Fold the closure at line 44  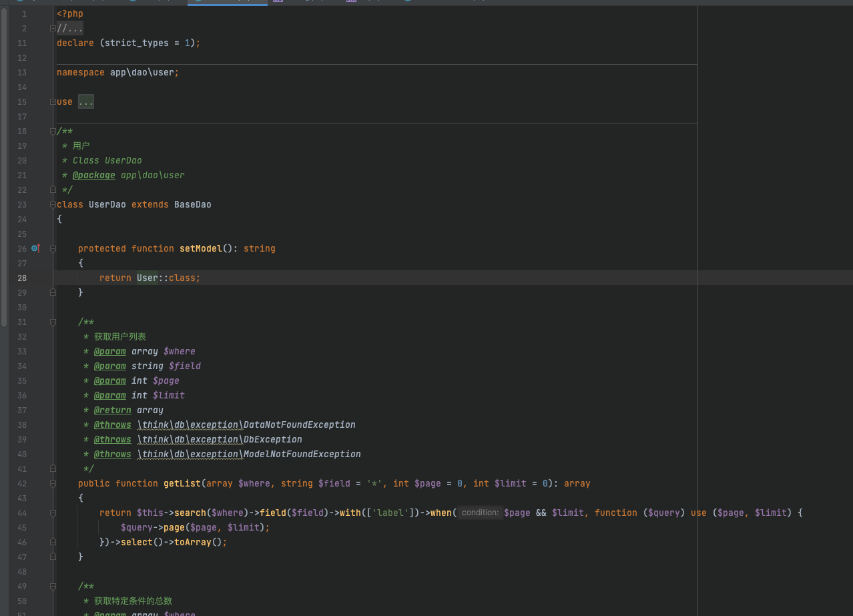[53, 513]
